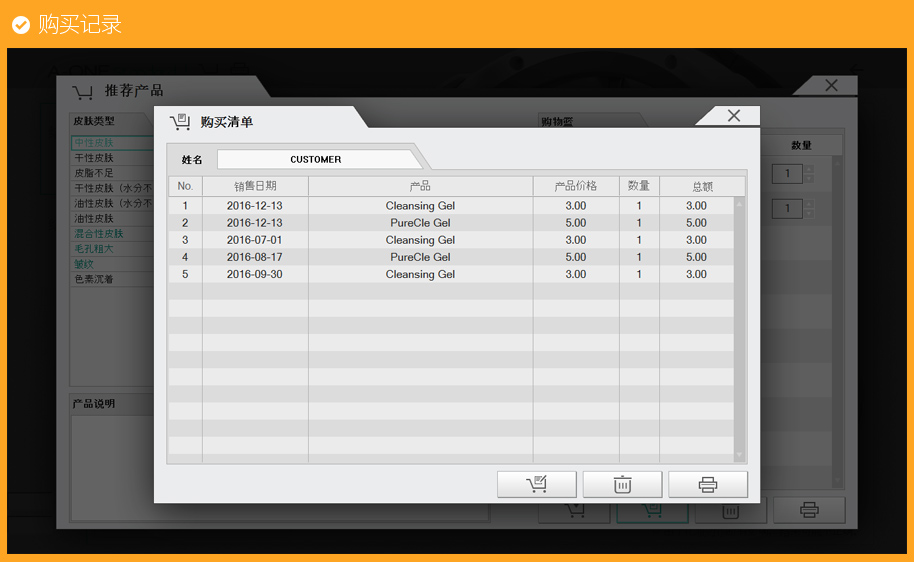Viewport: 914px width, 562px height.
Task: Click the trash delete icon in purchase list
Action: pyautogui.click(x=622, y=485)
